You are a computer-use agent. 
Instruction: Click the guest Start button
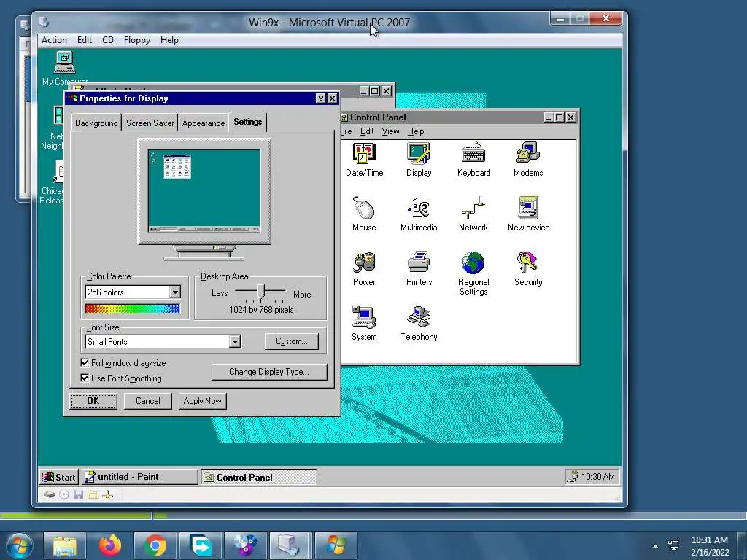tap(58, 477)
